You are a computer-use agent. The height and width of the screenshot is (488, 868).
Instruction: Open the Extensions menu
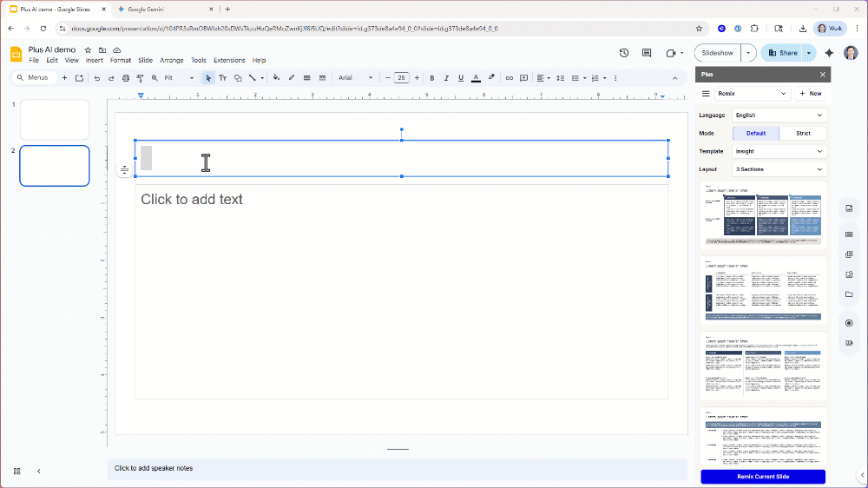229,61
